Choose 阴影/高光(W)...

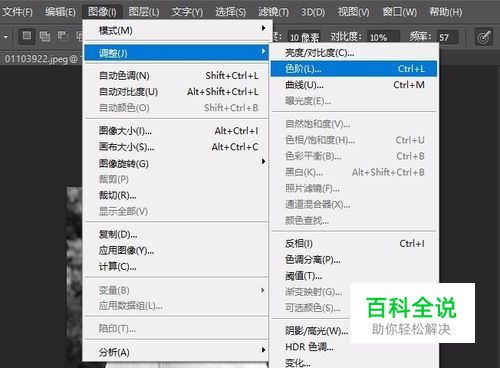click(316, 331)
